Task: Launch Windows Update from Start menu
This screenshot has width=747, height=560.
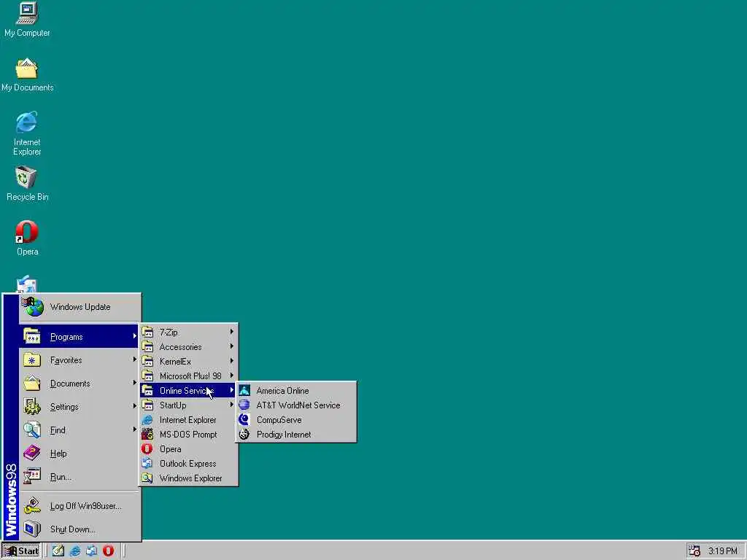Action: (80, 307)
